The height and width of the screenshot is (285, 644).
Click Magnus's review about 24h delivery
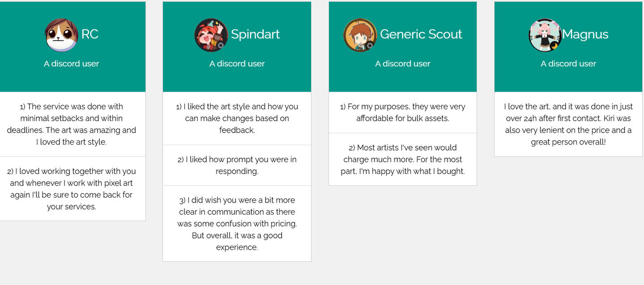click(568, 124)
